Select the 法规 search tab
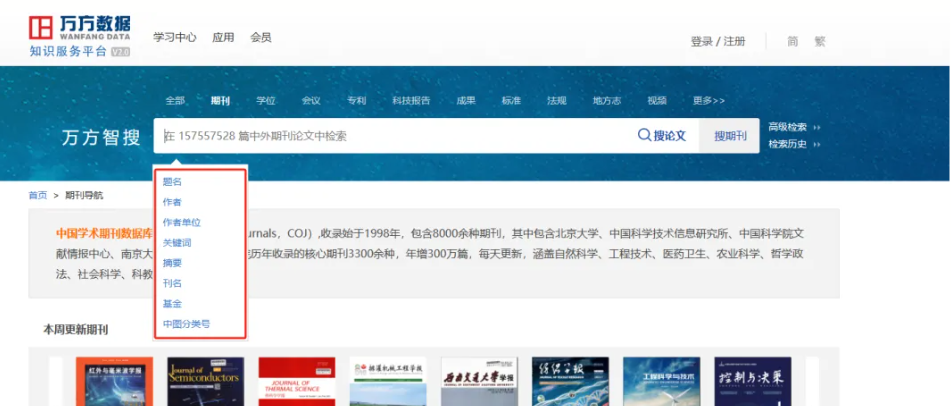Image resolution: width=951 pixels, height=406 pixels. point(557,101)
